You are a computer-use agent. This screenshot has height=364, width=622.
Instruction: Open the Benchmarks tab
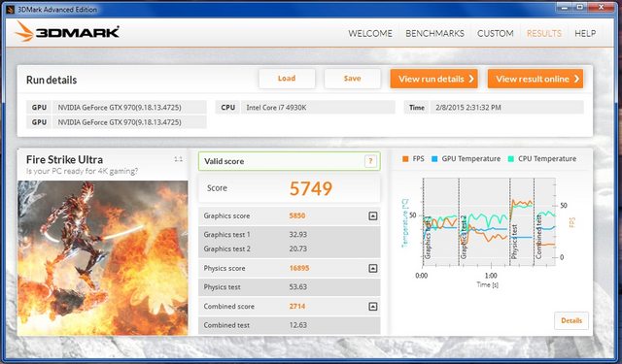434,34
